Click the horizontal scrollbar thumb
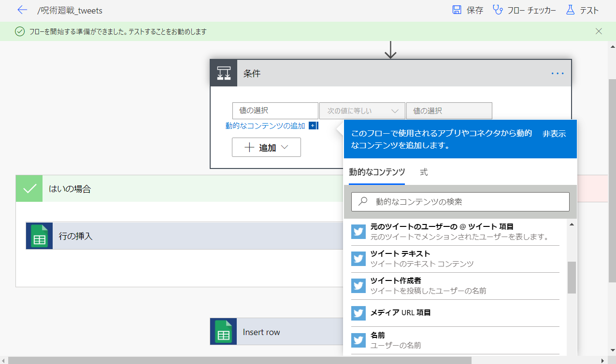The width and height of the screenshot is (616, 364). pos(239,360)
